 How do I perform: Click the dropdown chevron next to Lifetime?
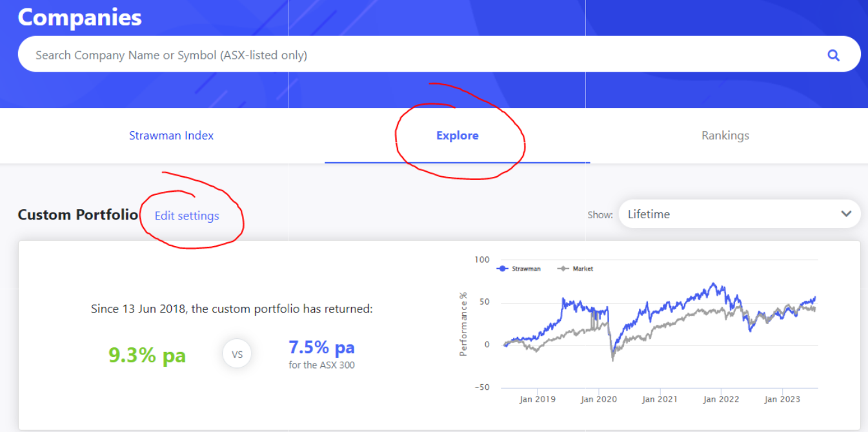pyautogui.click(x=846, y=214)
